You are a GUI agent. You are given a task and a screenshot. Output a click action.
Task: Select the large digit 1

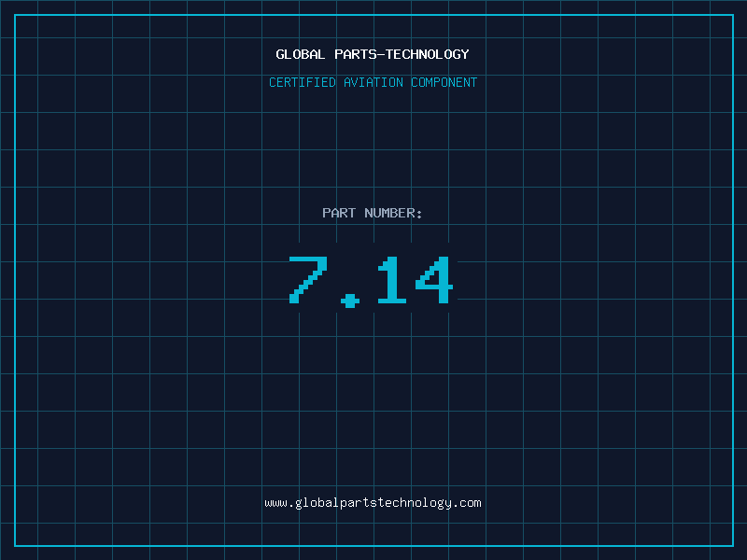tap(390, 280)
